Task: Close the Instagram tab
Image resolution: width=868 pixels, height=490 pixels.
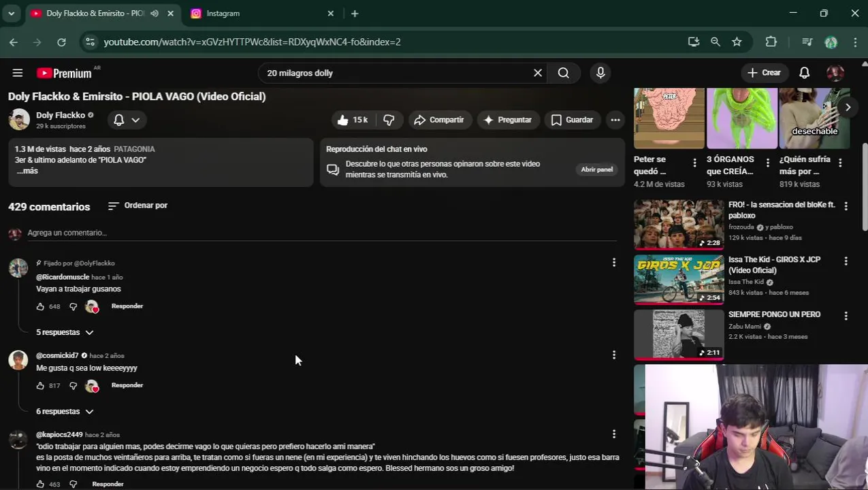Action: pyautogui.click(x=331, y=14)
